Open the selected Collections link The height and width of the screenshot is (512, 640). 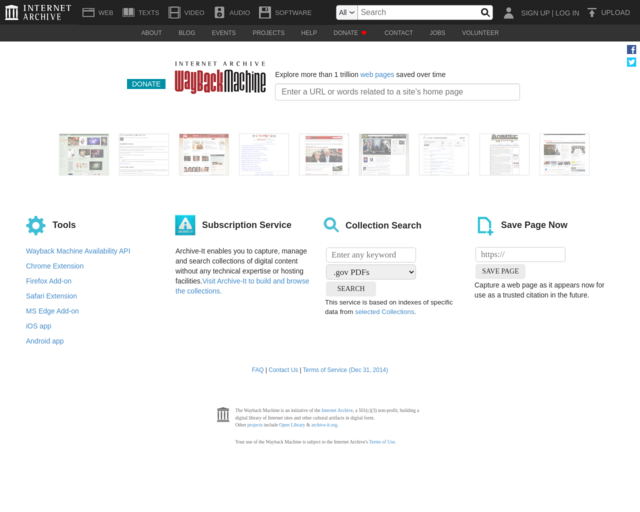pos(384,312)
